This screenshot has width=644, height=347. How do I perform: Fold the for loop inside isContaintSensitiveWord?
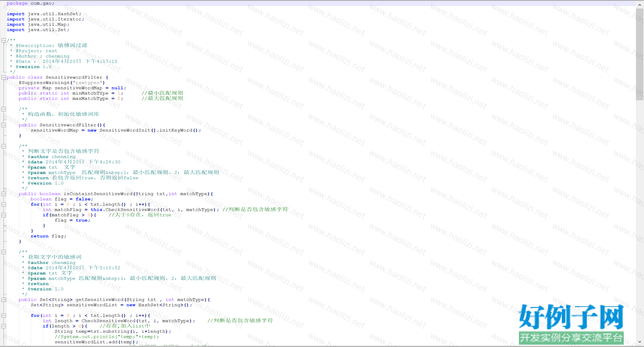point(3,205)
